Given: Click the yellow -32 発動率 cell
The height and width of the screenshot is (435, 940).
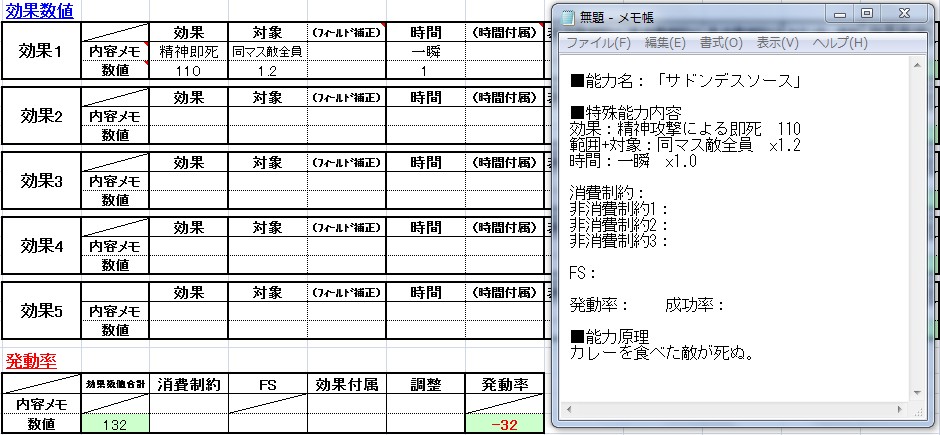Looking at the screenshot, I should [505, 424].
